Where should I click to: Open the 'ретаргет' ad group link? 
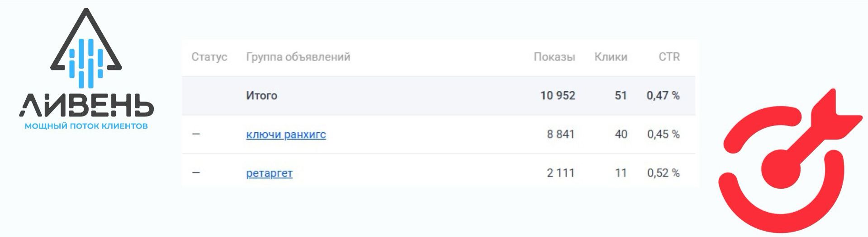[269, 173]
